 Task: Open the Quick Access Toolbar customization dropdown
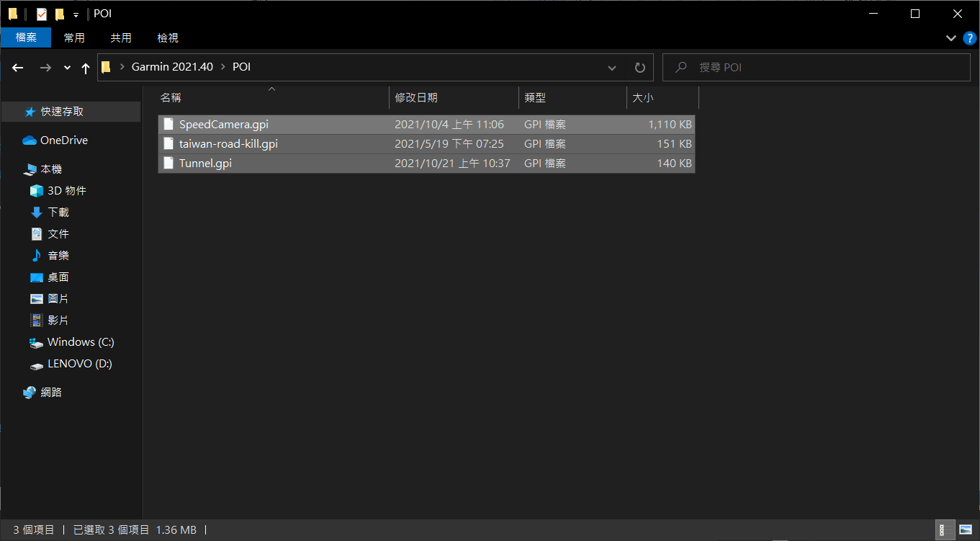(x=76, y=13)
